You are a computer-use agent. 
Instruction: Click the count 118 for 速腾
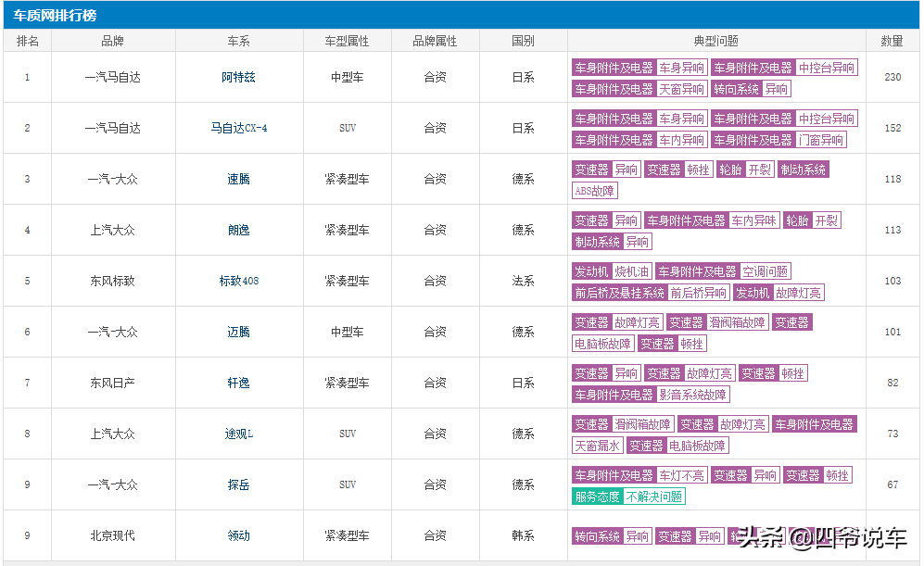point(892,179)
